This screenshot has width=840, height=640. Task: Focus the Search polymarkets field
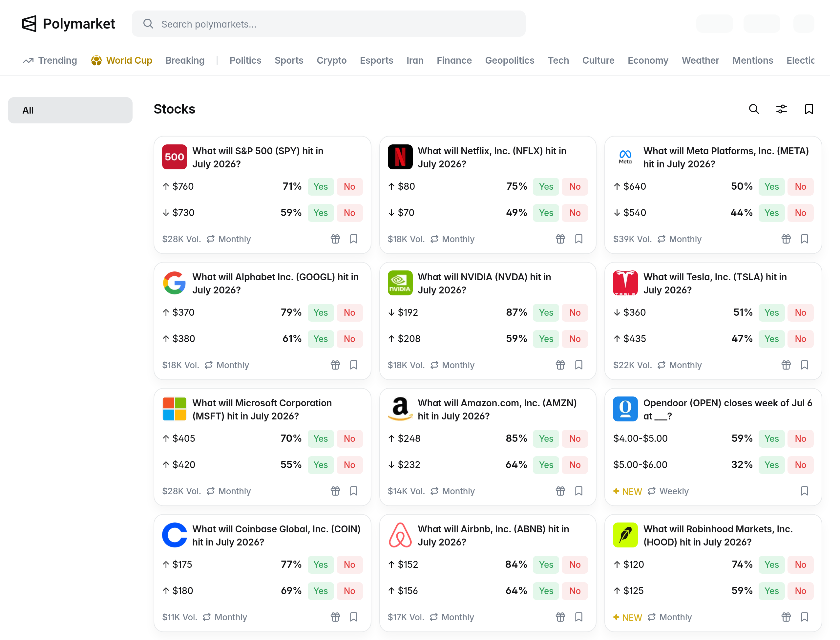pos(328,24)
